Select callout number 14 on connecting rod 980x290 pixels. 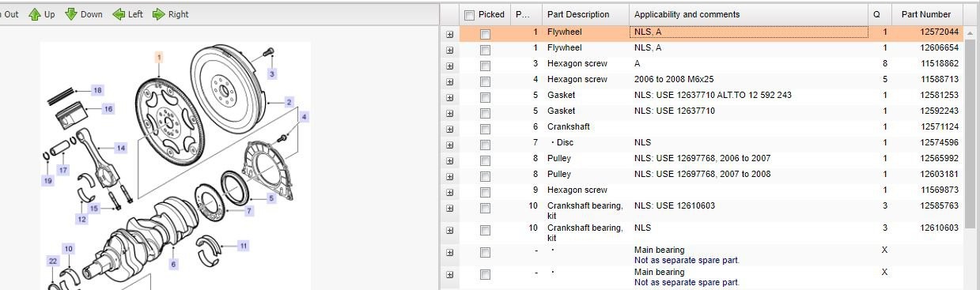(120, 148)
